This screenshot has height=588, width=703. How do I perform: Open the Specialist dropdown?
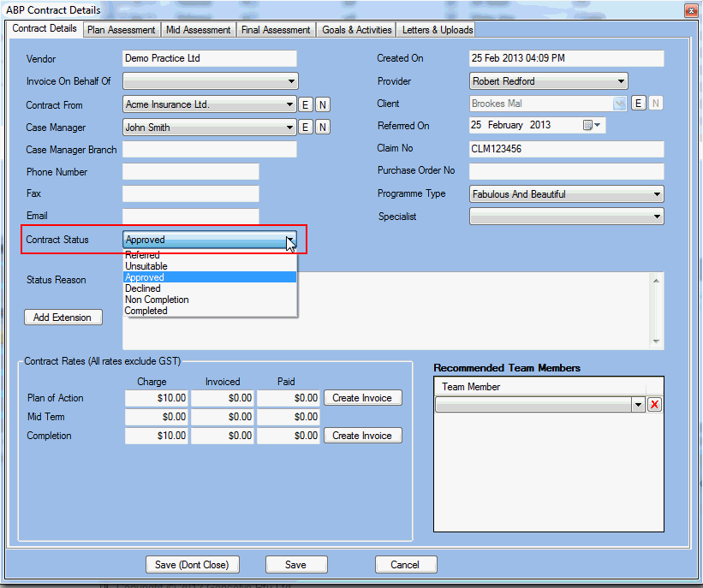pyautogui.click(x=657, y=217)
